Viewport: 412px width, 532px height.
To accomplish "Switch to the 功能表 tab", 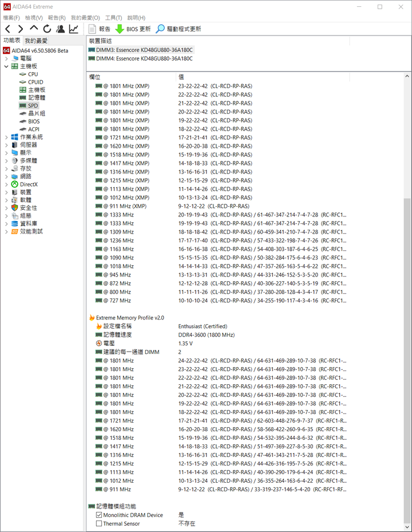I will pyautogui.click(x=12, y=41).
